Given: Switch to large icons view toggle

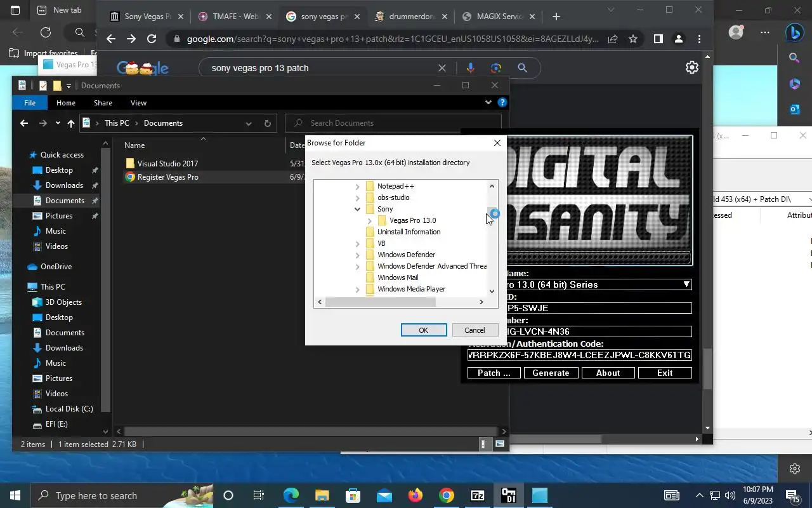Looking at the screenshot, I should tap(500, 444).
